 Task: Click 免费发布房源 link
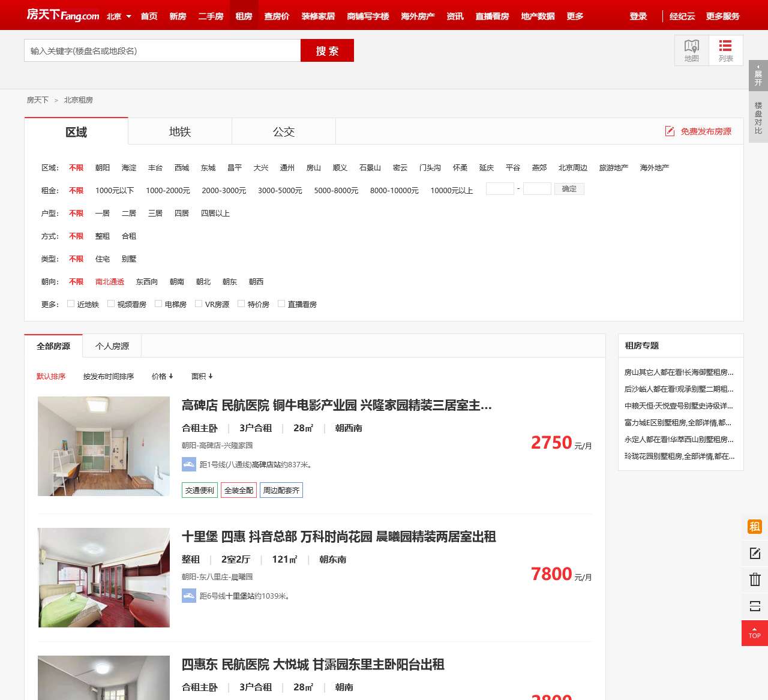706,131
